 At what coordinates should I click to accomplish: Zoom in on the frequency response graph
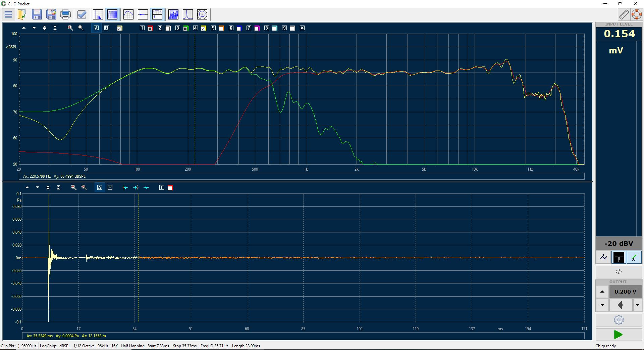click(x=70, y=28)
